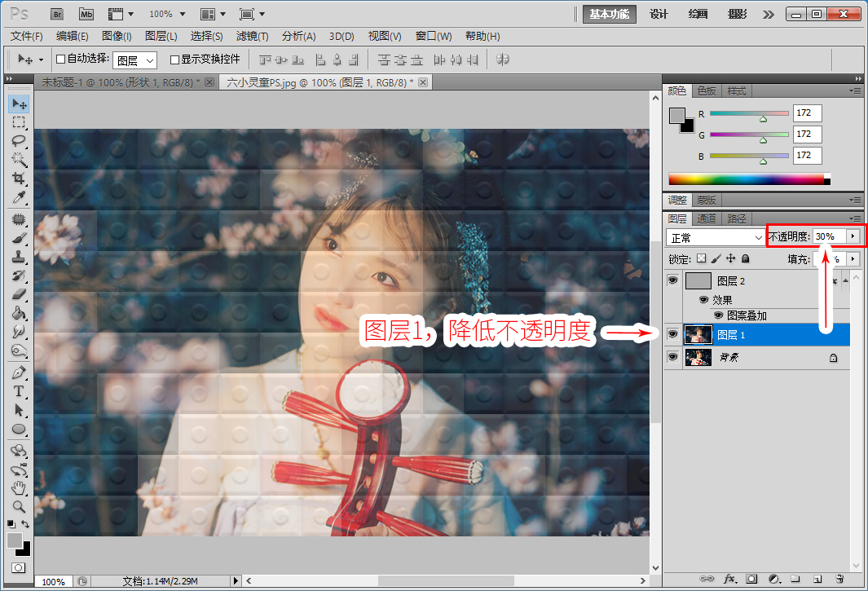Image resolution: width=868 pixels, height=591 pixels.
Task: Switch to the 未标题-1 document tab
Action: point(121,82)
